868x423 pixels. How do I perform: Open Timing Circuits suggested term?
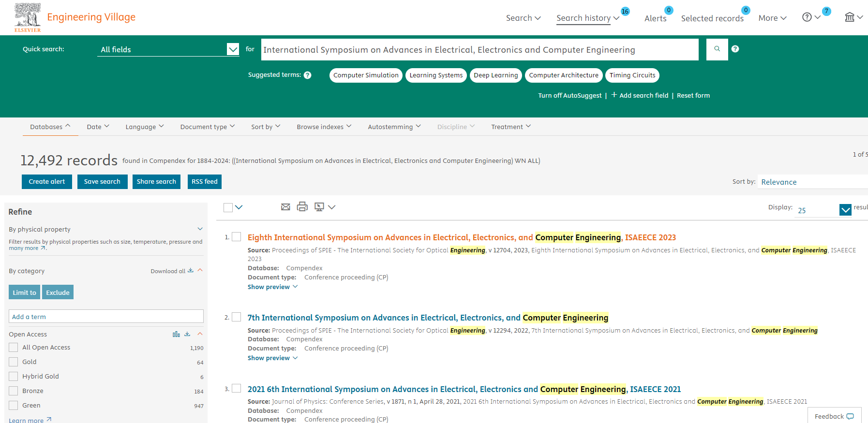pyautogui.click(x=632, y=75)
